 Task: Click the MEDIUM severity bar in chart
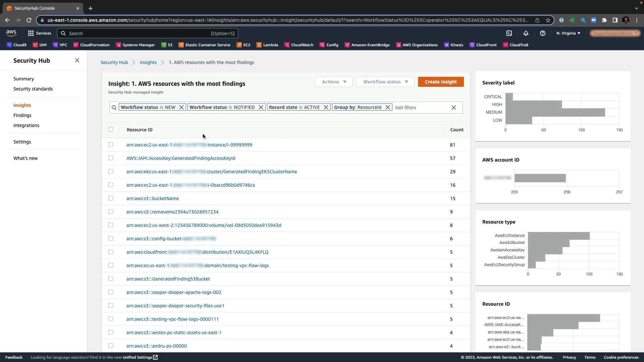pyautogui.click(x=555, y=112)
